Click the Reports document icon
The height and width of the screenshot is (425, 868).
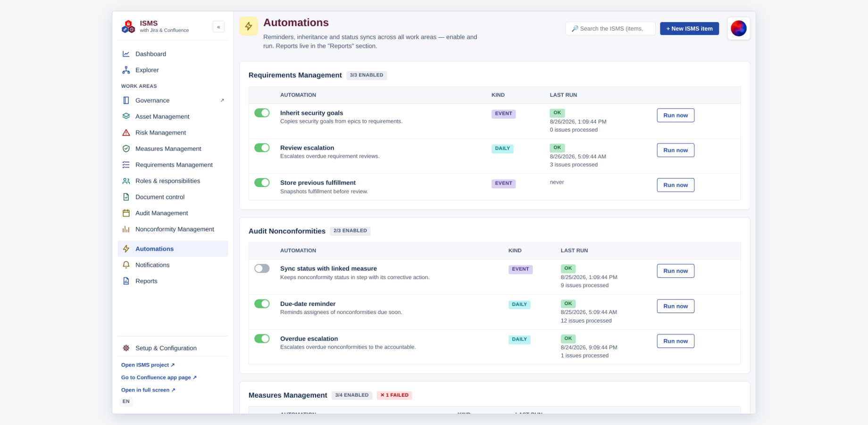[126, 281]
